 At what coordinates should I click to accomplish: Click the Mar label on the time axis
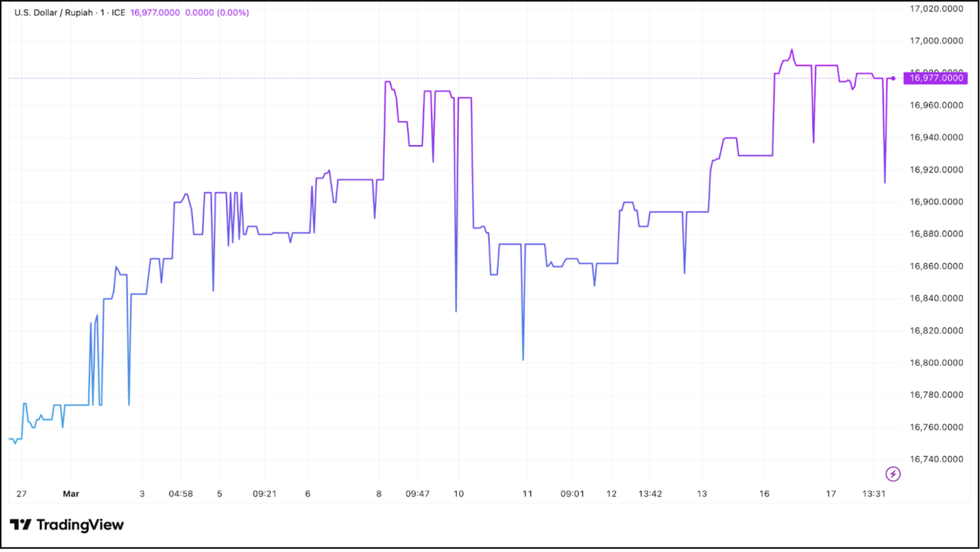pyautogui.click(x=71, y=494)
